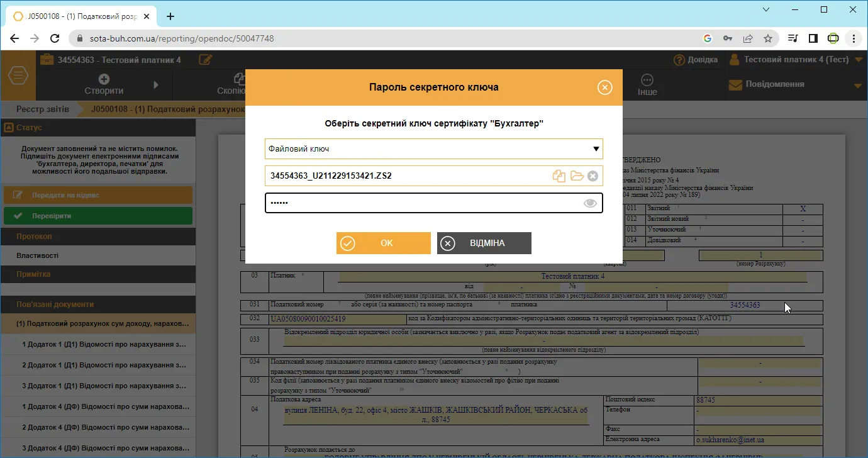The height and width of the screenshot is (458, 868).
Task: Click edit icon next to Тестовий платник 4
Action: (205, 60)
